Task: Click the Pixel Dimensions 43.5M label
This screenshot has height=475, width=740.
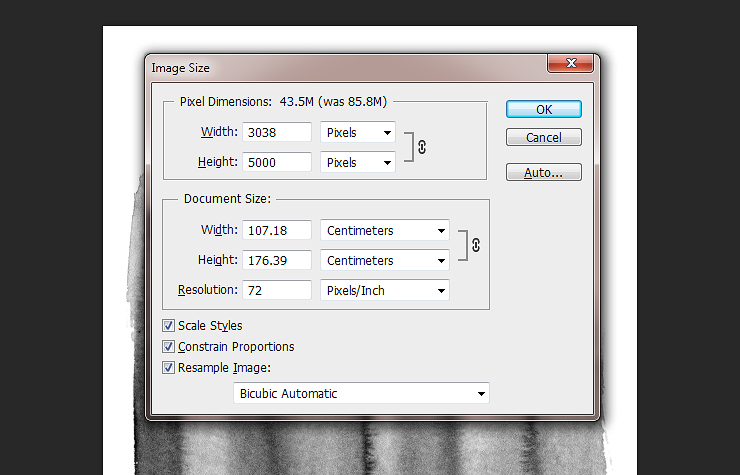Action: pos(283,102)
